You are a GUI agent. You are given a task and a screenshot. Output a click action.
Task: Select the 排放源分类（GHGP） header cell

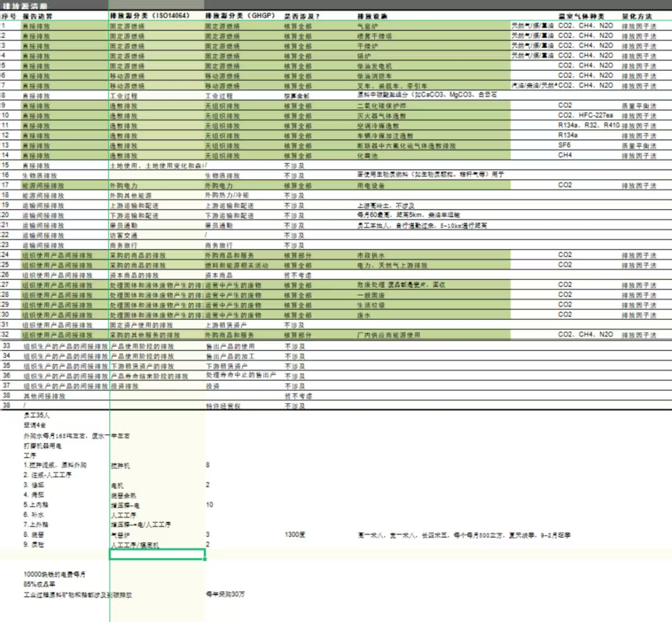240,16
